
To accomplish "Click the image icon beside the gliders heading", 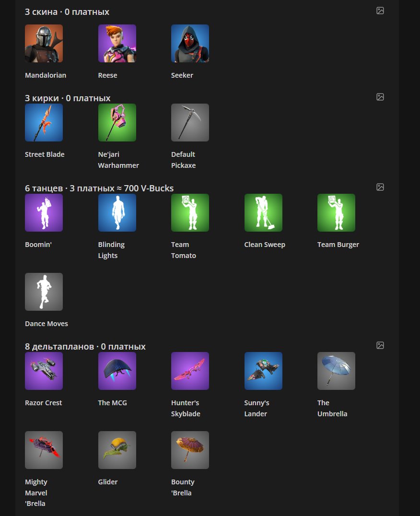I will [380, 345].
